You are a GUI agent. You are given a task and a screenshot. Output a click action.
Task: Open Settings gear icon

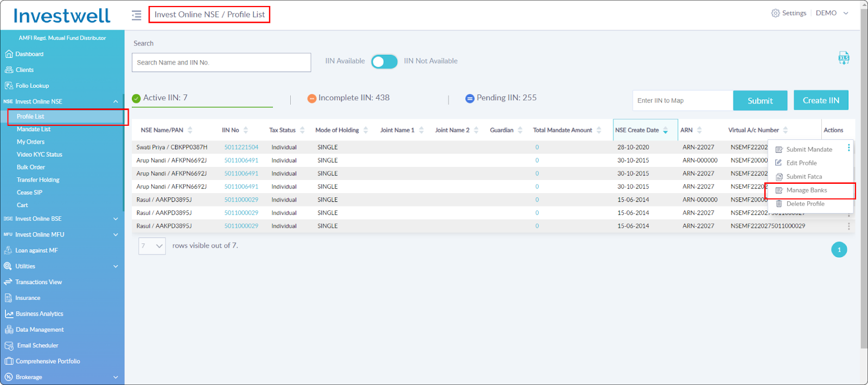click(x=775, y=13)
